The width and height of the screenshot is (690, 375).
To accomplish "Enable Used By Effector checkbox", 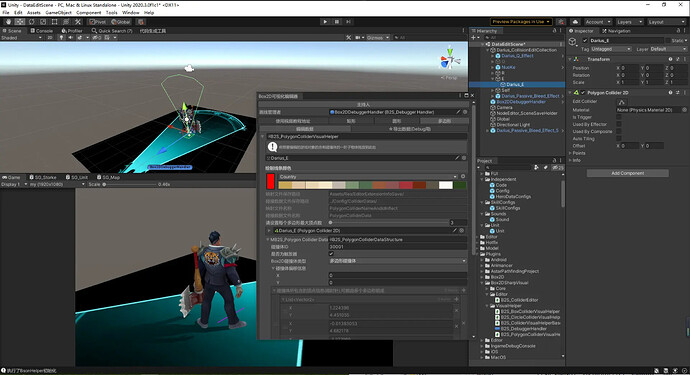I will [619, 124].
